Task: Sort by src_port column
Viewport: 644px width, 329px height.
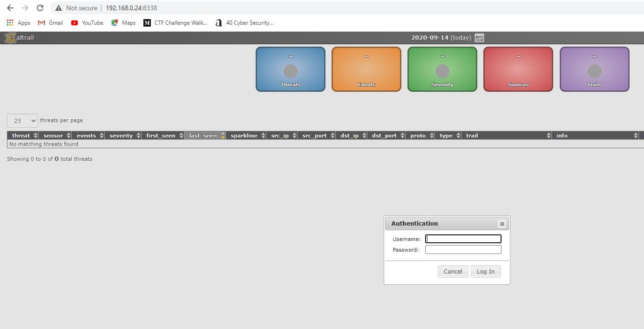Action: [x=317, y=136]
